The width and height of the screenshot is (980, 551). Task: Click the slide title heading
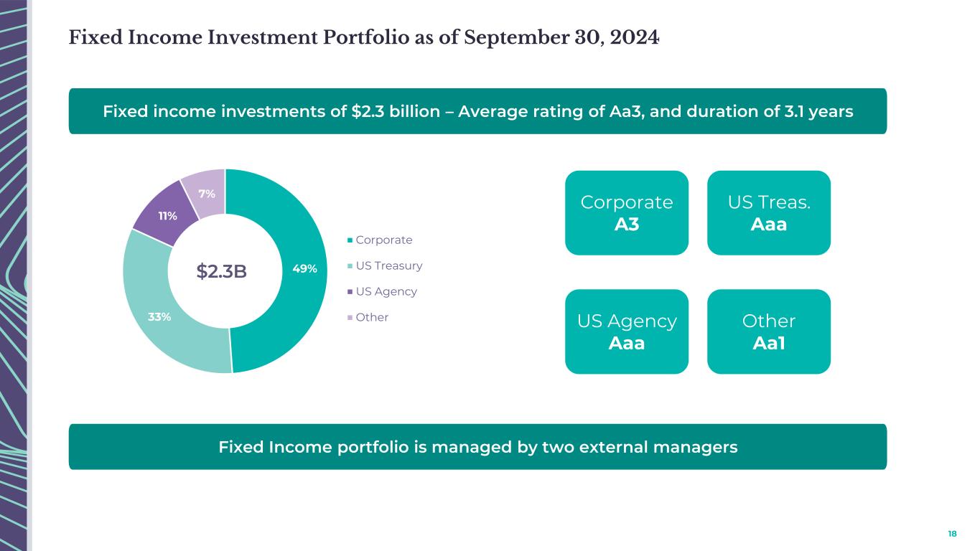tap(364, 37)
